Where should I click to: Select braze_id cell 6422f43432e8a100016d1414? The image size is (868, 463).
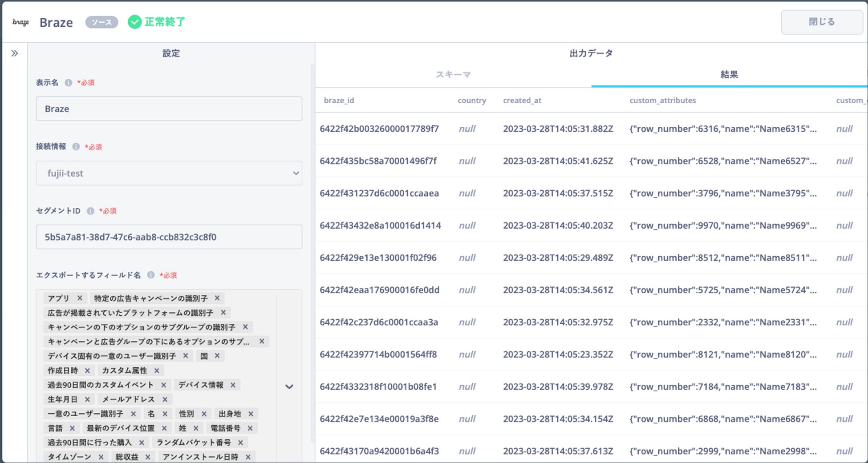click(380, 225)
